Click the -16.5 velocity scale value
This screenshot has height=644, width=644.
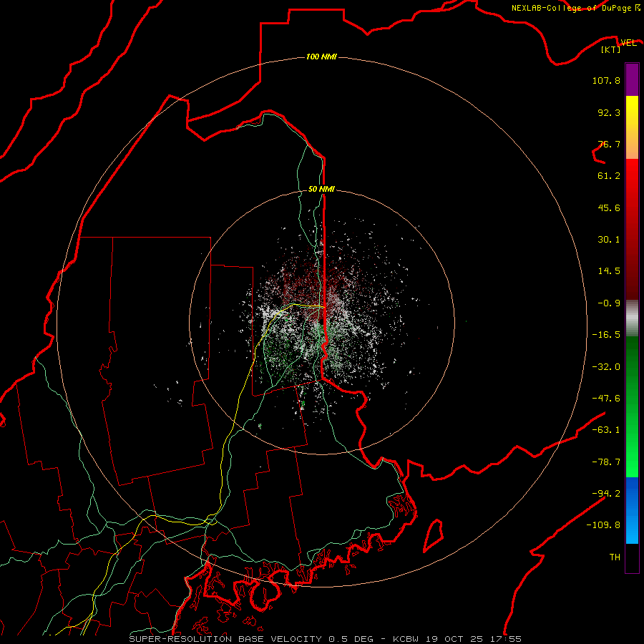[606, 335]
